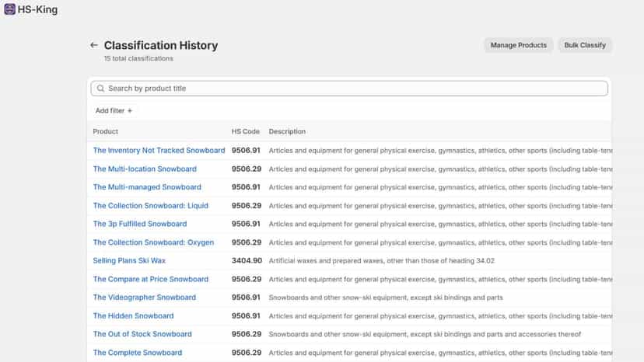Click the Artificial waxes description text
The height and width of the screenshot is (362, 644).
click(382, 260)
